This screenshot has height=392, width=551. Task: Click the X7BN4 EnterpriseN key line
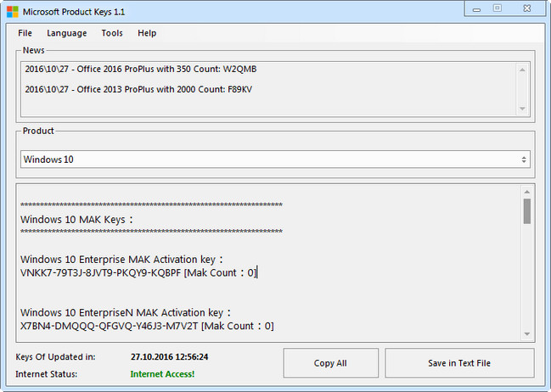click(147, 327)
